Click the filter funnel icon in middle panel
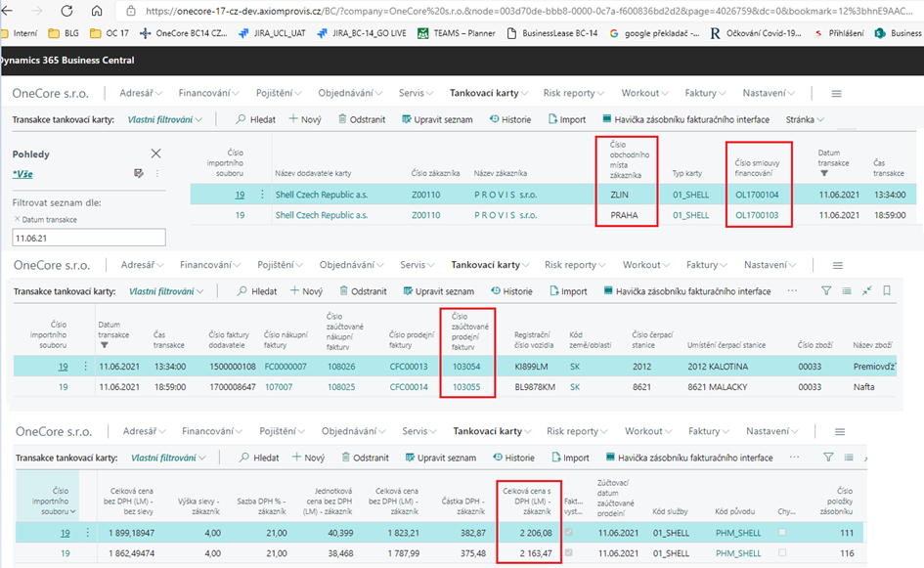Screen dimensions: 924x568 pos(826,291)
